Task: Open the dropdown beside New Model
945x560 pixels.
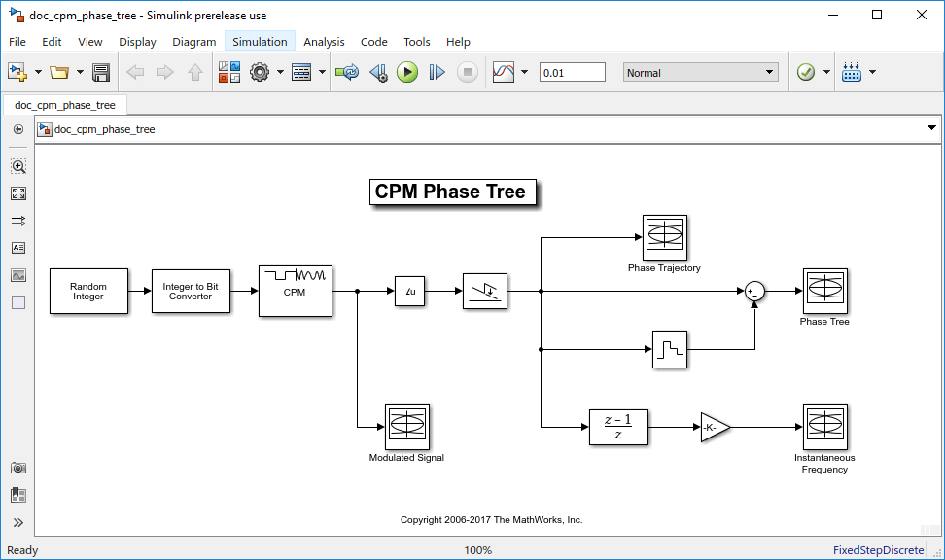Action: click(38, 72)
